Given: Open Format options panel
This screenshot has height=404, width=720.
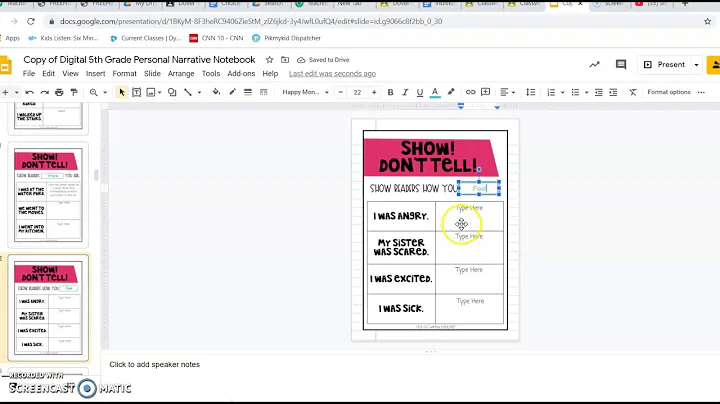Looking at the screenshot, I should click(669, 92).
